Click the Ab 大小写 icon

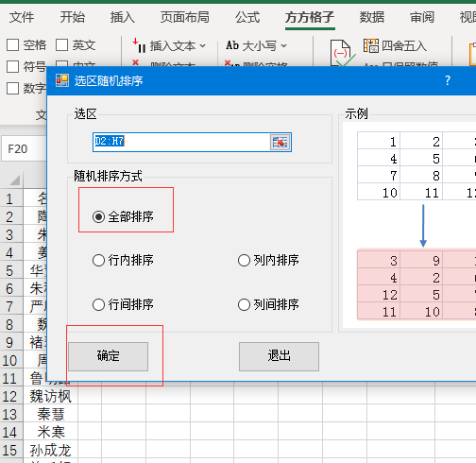point(232,45)
